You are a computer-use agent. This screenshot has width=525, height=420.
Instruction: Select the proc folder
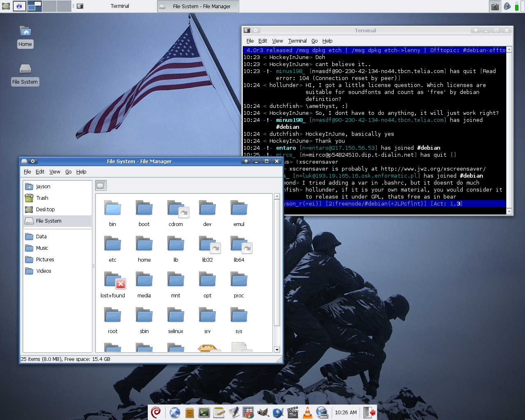pos(239,285)
